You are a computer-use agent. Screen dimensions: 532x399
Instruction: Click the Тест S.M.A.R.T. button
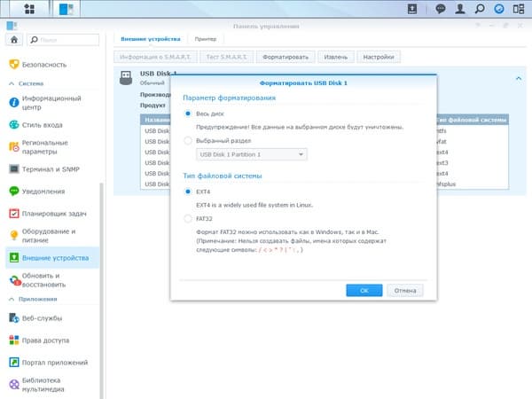pos(226,57)
